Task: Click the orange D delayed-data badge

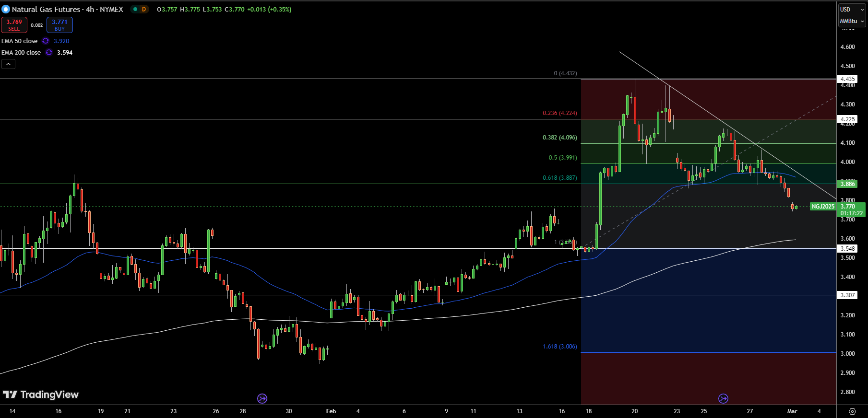Action: (143, 9)
